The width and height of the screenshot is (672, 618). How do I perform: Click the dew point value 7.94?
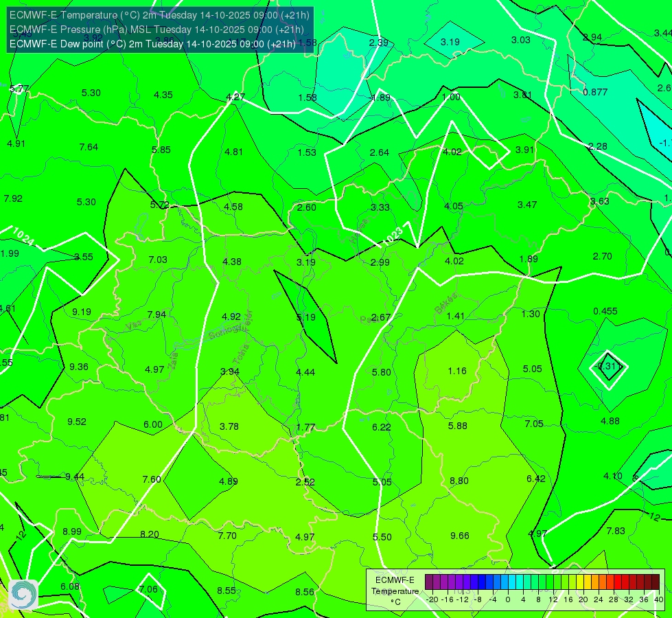[x=157, y=314]
